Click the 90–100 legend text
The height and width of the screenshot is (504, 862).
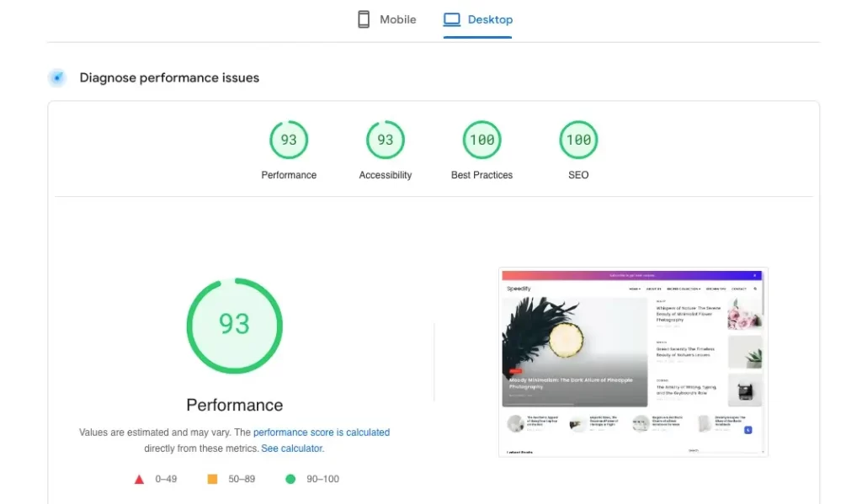click(x=322, y=480)
